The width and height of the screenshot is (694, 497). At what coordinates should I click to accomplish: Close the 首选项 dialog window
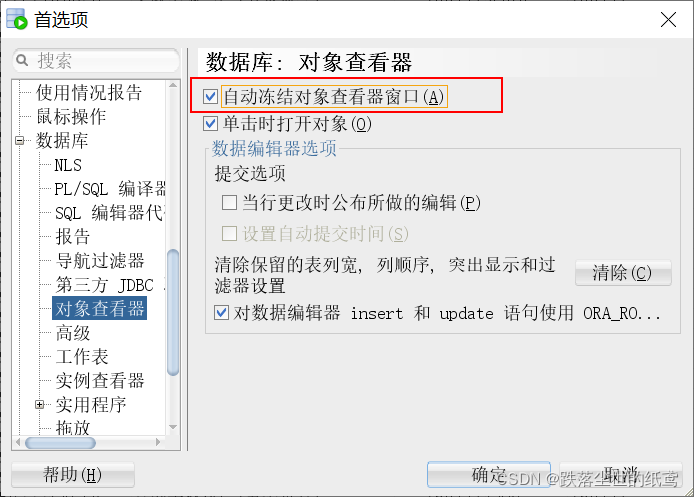(668, 19)
